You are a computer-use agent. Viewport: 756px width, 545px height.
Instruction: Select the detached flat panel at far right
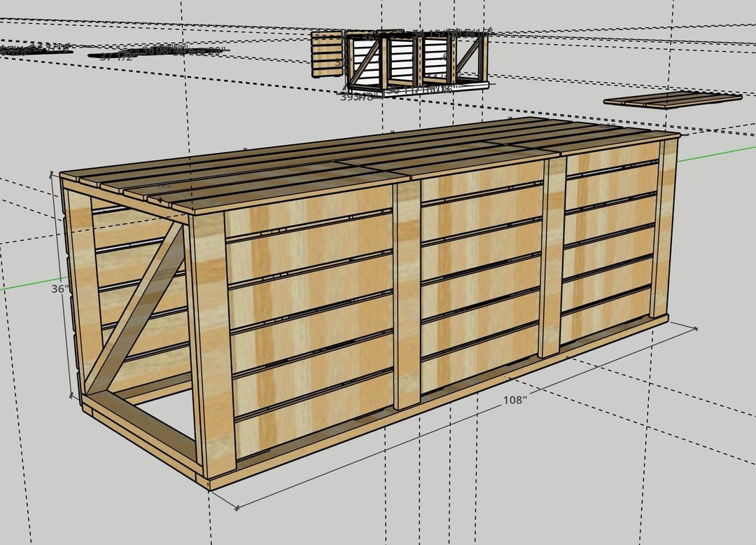pos(672,99)
